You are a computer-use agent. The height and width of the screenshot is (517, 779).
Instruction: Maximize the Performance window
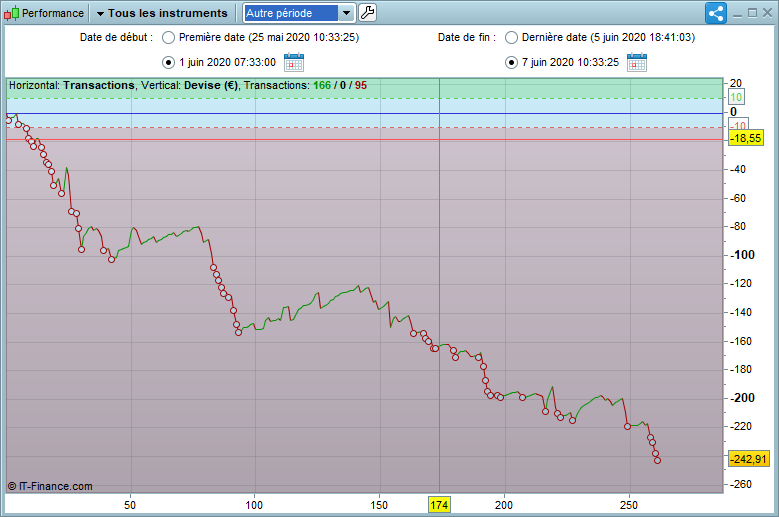click(x=752, y=13)
